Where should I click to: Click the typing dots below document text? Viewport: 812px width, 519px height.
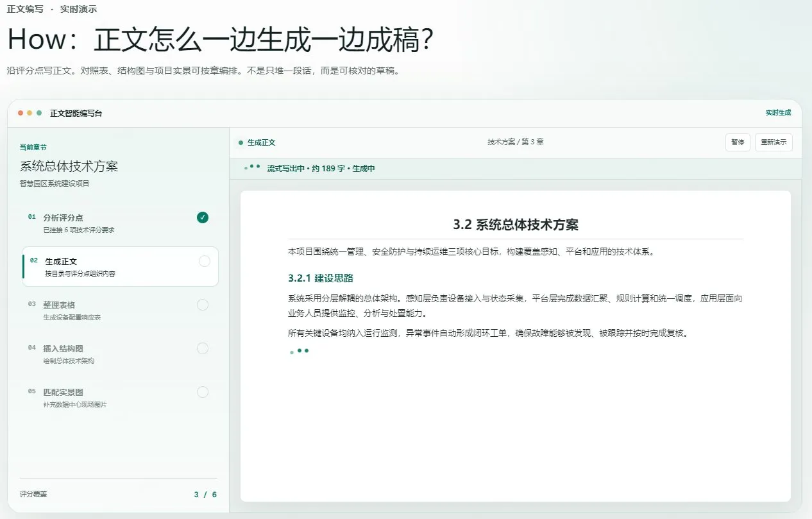click(x=300, y=351)
